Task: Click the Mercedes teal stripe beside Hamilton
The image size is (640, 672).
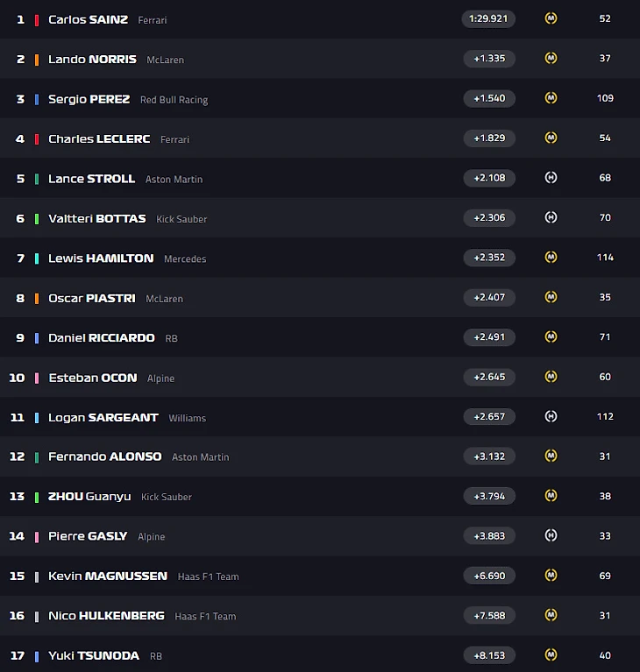Action: pyautogui.click(x=37, y=258)
